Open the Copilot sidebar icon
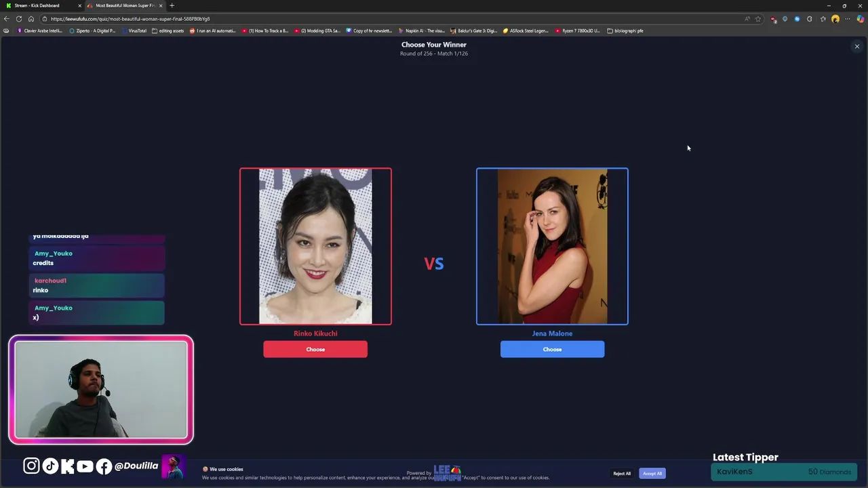Viewport: 868px width, 488px height. click(x=861, y=19)
